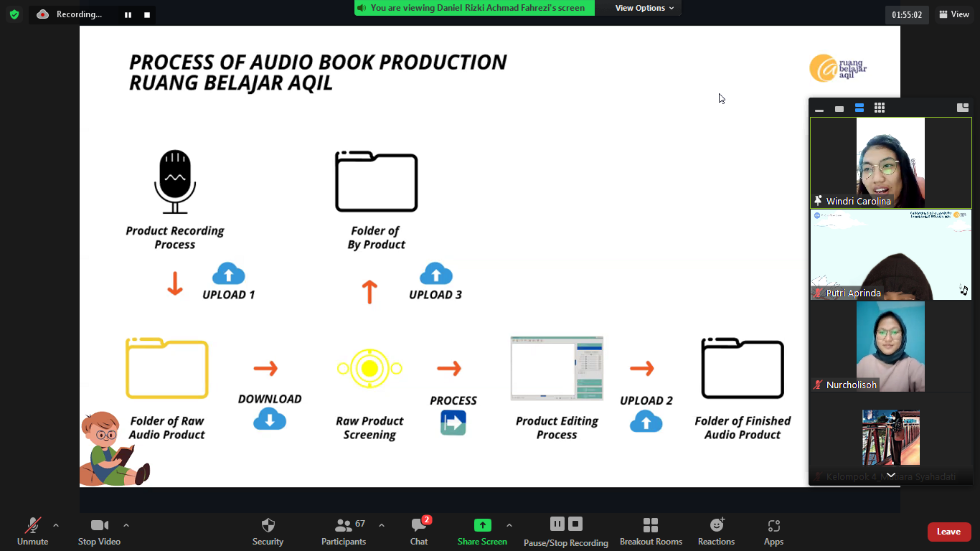Click the down chevron to show more participants
This screenshot has height=551, width=980.
pyautogui.click(x=890, y=475)
